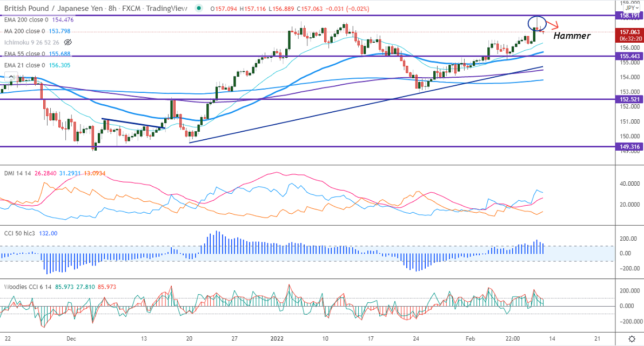Click the Feb label on time axis
Viewport: 644px width, 346px height.
point(470,338)
